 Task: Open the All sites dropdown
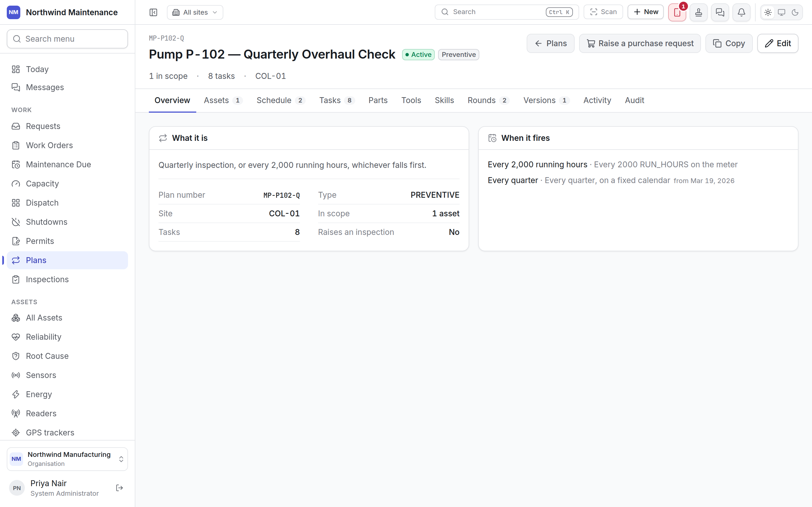click(195, 12)
